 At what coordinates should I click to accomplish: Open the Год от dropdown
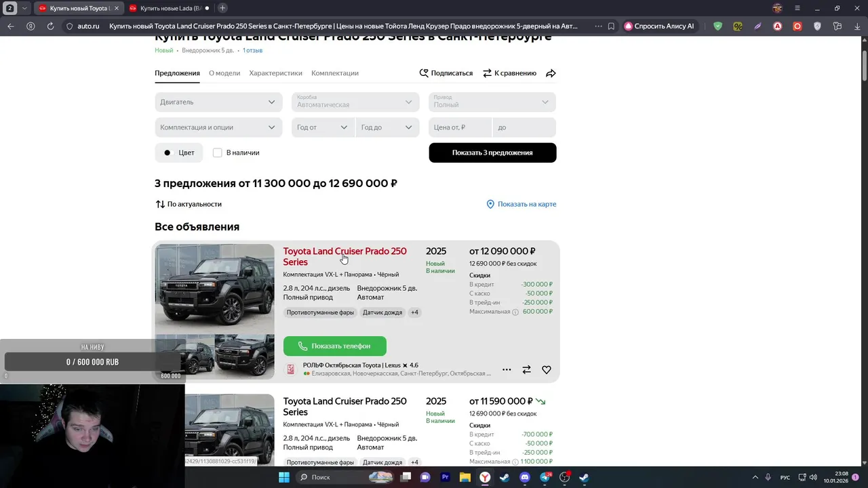point(323,127)
